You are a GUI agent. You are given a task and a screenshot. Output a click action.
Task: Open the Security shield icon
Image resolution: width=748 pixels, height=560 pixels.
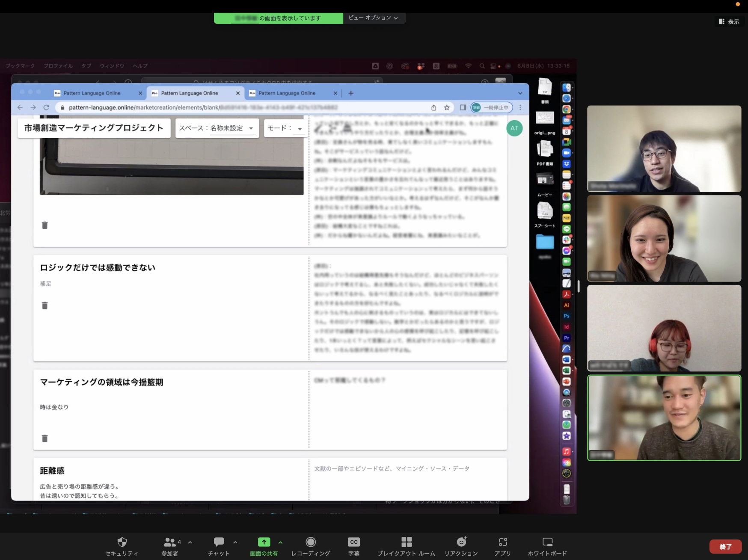point(122,542)
